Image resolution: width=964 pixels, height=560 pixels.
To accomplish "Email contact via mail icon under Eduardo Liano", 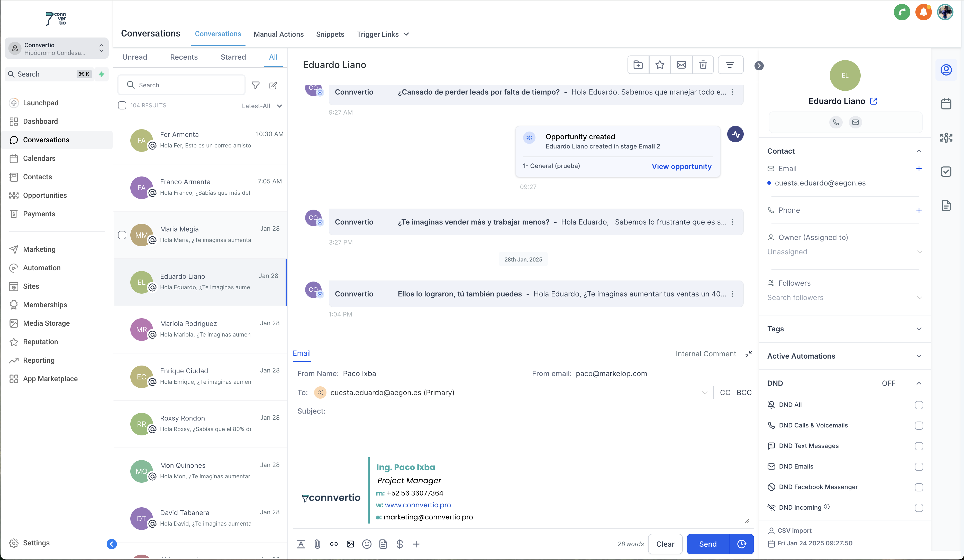I will [x=855, y=122].
